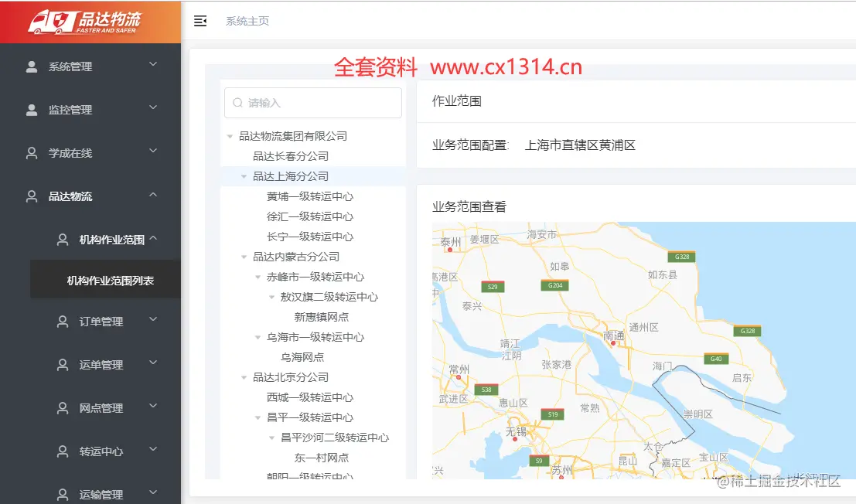856x504 pixels.
Task: Click the 订单管理 user icon
Action: tap(63, 322)
